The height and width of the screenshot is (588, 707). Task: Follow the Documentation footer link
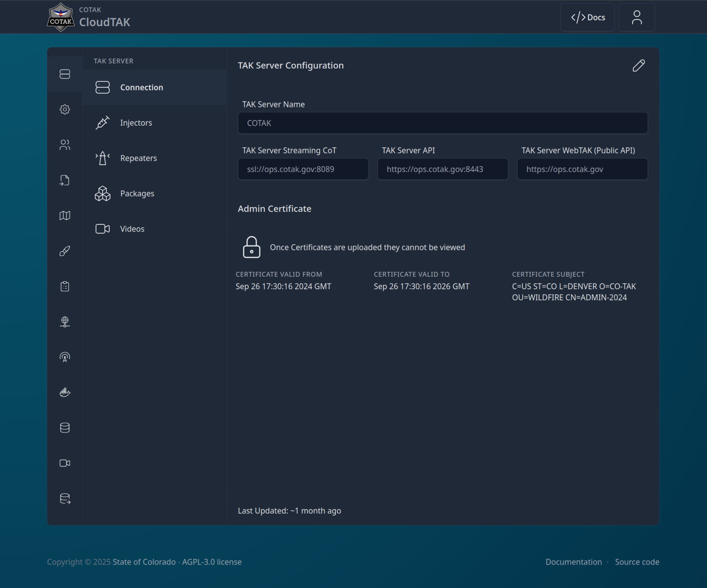point(573,562)
